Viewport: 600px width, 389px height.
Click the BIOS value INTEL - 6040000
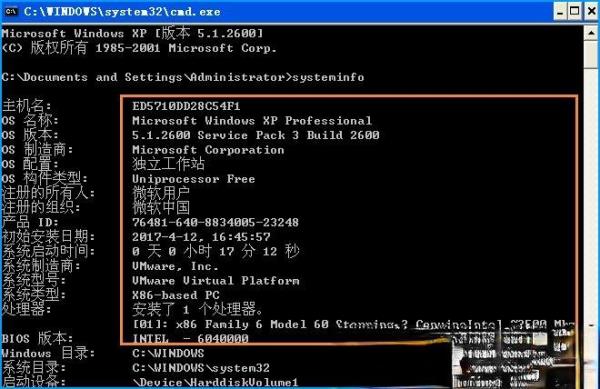pyautogui.click(x=190, y=339)
